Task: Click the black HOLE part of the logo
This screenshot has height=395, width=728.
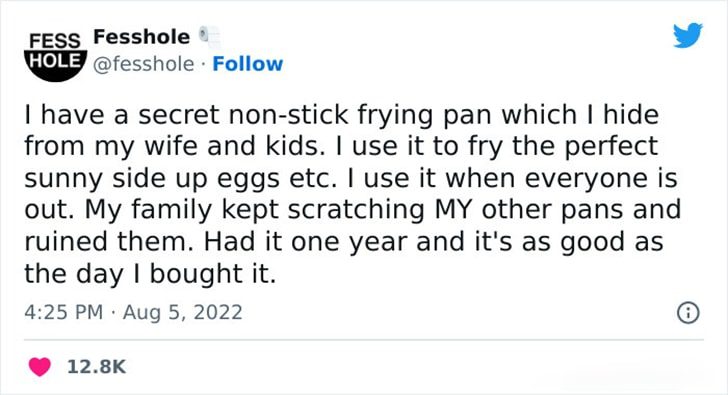Action: click(x=56, y=61)
